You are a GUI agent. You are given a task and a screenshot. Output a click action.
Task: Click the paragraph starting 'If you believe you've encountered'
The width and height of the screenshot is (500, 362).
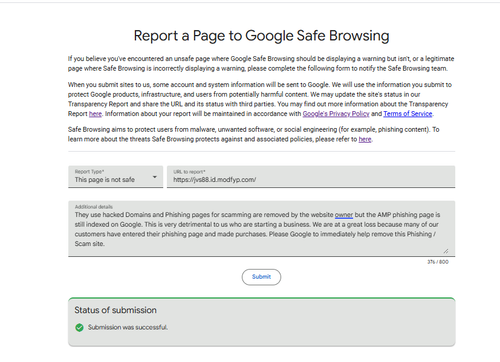pos(261,64)
